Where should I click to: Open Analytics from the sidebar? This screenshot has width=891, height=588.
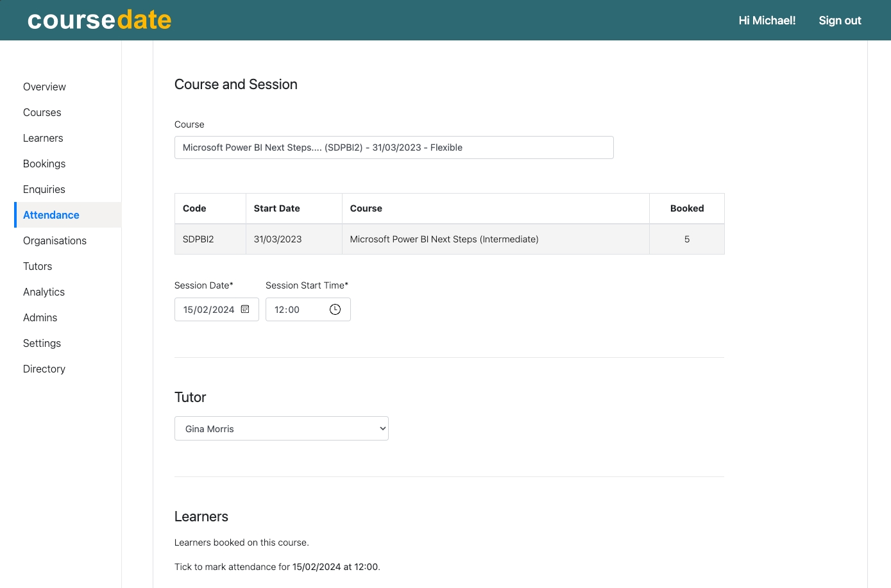[44, 292]
